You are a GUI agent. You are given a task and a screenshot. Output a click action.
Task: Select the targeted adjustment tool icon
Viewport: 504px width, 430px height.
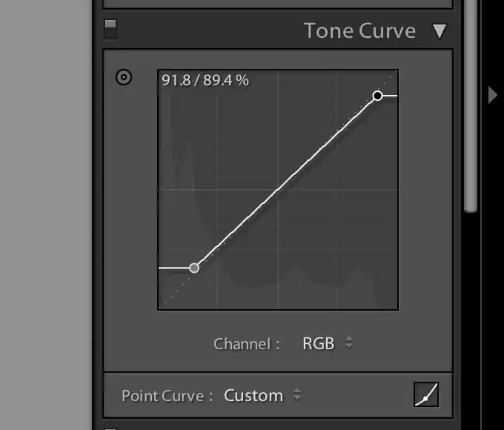tap(124, 78)
